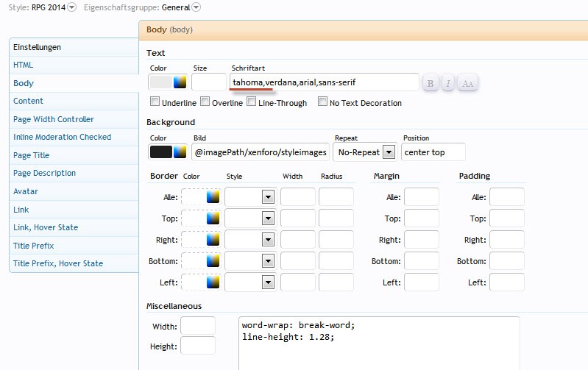The image size is (588, 370).
Task: Open Avatar property
Action: tap(74, 191)
